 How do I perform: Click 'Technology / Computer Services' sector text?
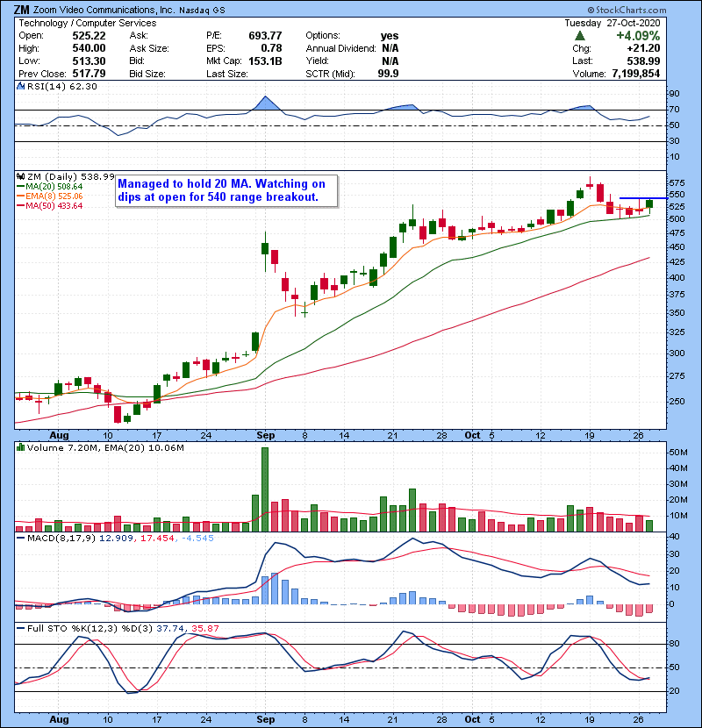tap(88, 23)
